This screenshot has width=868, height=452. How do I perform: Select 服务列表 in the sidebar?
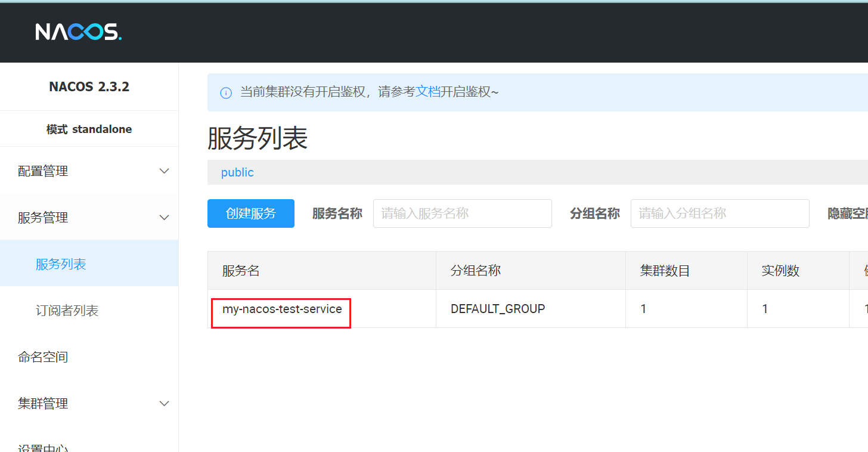(x=89, y=264)
